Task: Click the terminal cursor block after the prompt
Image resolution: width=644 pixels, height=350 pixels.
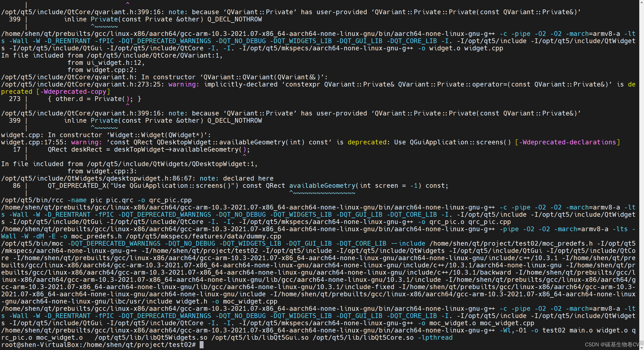Action: coord(202,345)
